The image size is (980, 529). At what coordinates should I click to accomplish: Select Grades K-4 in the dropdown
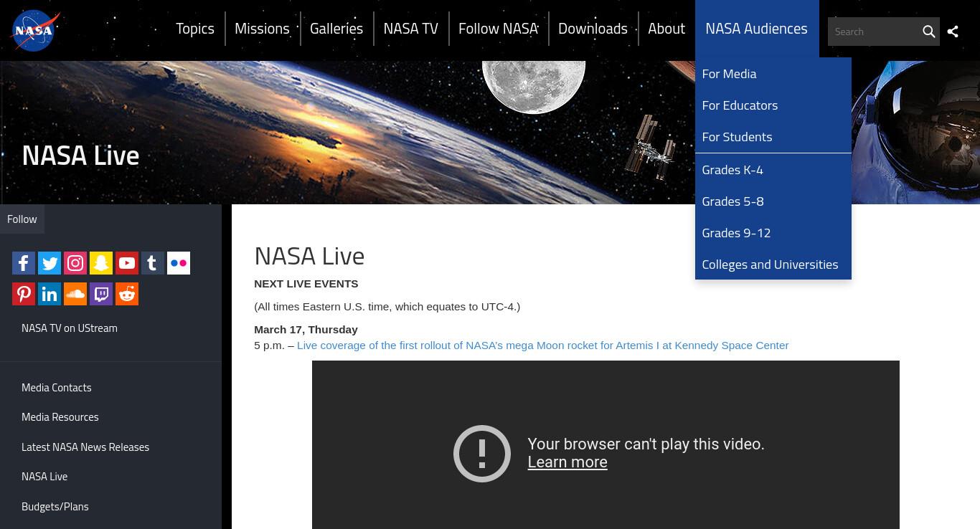tap(773, 170)
